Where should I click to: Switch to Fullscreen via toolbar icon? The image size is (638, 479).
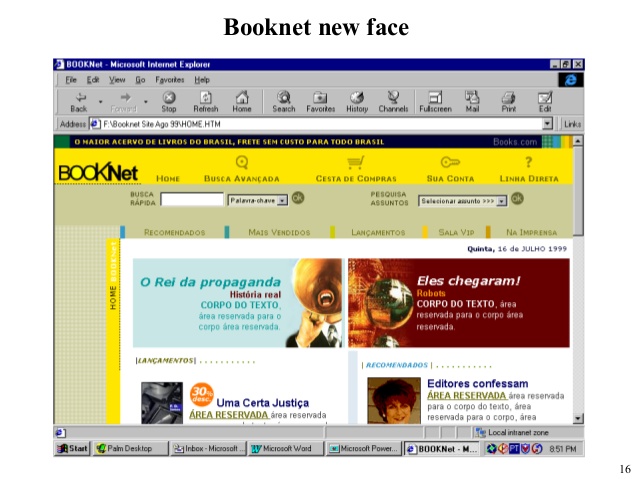tap(435, 97)
